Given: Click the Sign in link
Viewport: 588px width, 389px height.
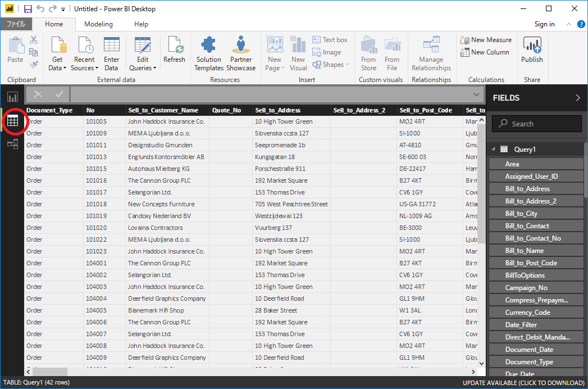Looking at the screenshot, I should pyautogui.click(x=545, y=24).
